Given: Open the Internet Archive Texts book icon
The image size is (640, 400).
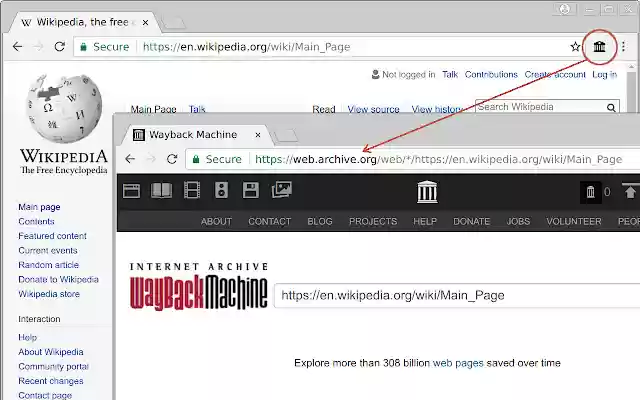Looking at the screenshot, I should 162,190.
